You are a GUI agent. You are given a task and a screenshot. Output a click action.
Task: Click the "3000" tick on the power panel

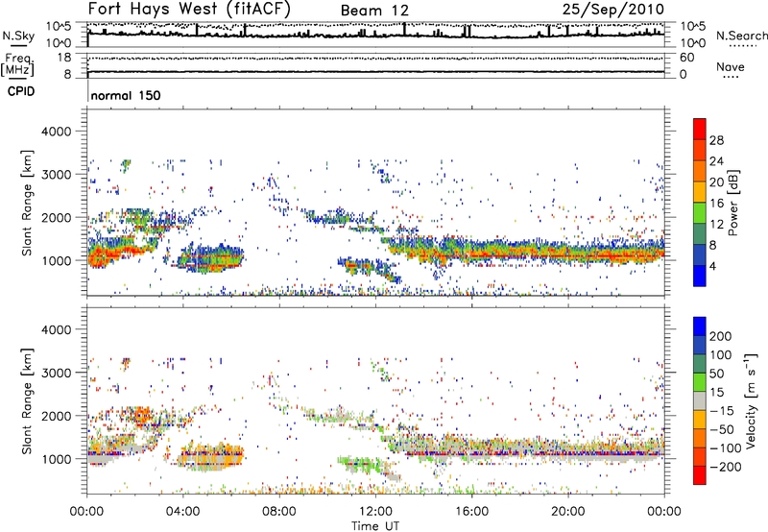57,175
